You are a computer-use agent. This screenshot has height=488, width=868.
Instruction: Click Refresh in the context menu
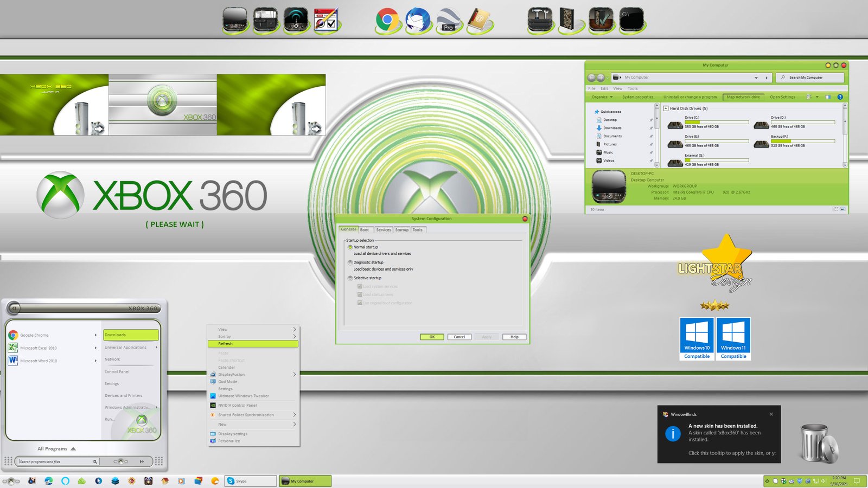253,344
